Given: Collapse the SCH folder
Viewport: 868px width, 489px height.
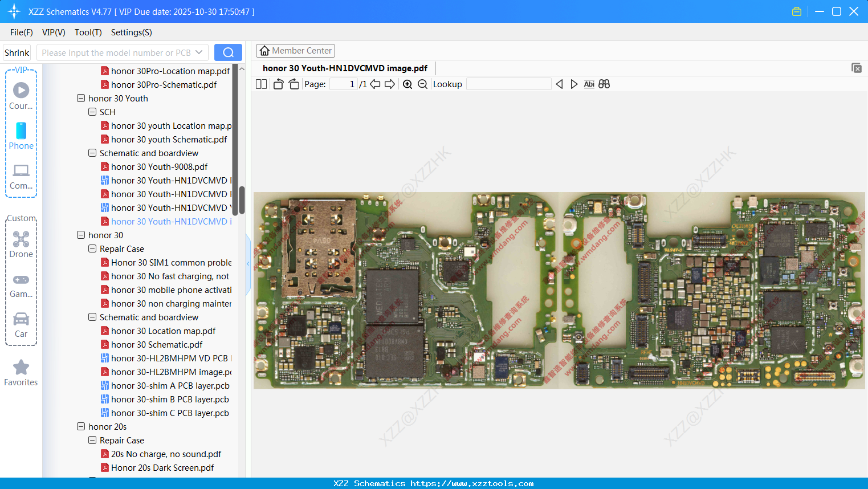Looking at the screenshot, I should tap(92, 112).
